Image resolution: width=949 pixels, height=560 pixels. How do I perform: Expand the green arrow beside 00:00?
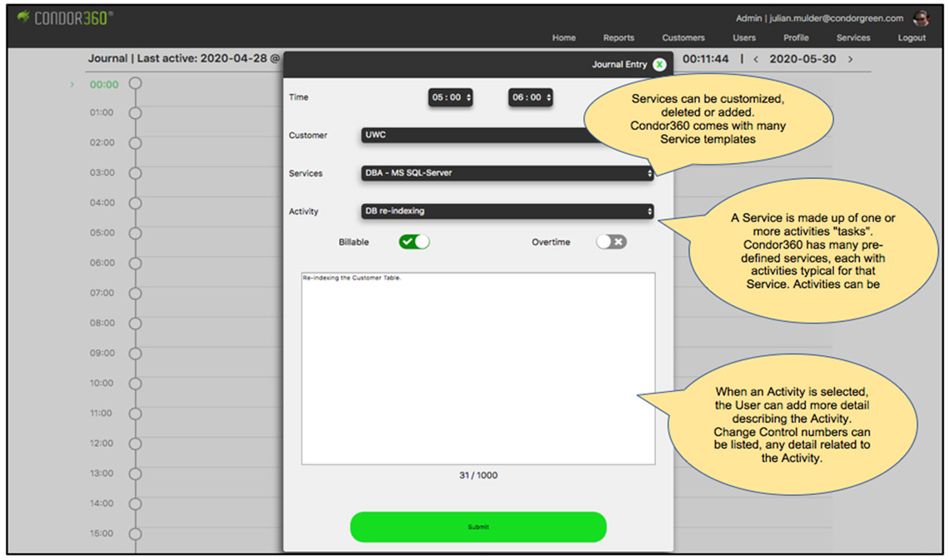pyautogui.click(x=72, y=84)
